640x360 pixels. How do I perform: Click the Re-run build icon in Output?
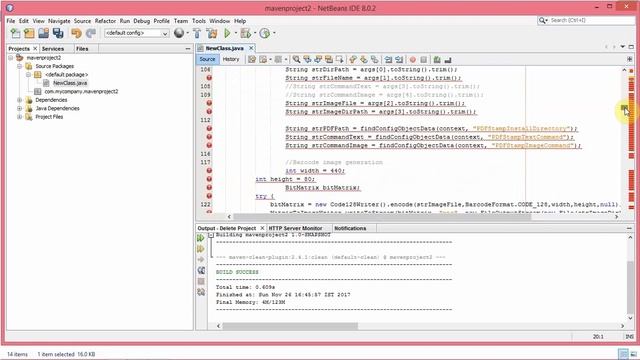tap(201, 238)
